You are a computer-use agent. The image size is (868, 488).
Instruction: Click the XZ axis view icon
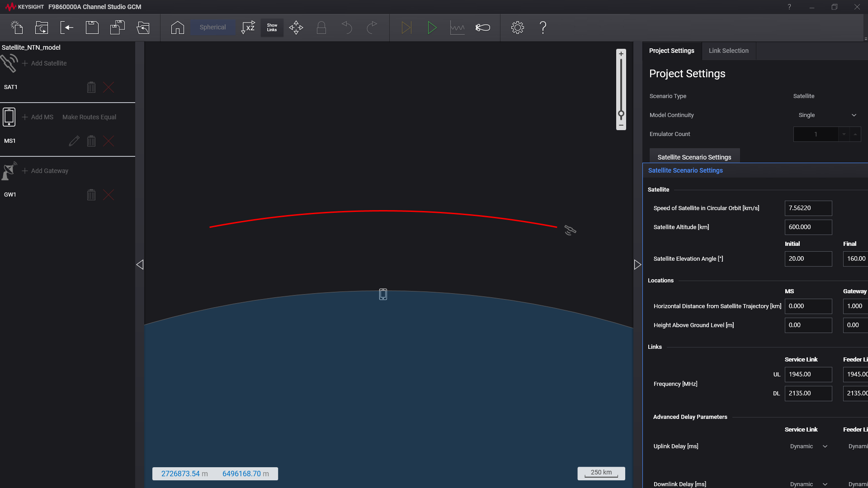point(248,28)
